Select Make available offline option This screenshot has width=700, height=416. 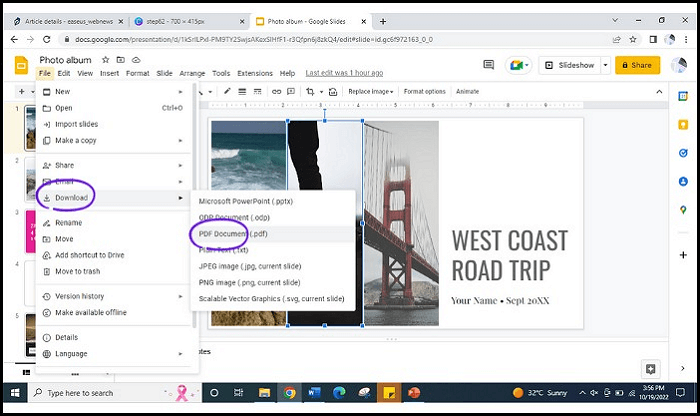coord(90,312)
